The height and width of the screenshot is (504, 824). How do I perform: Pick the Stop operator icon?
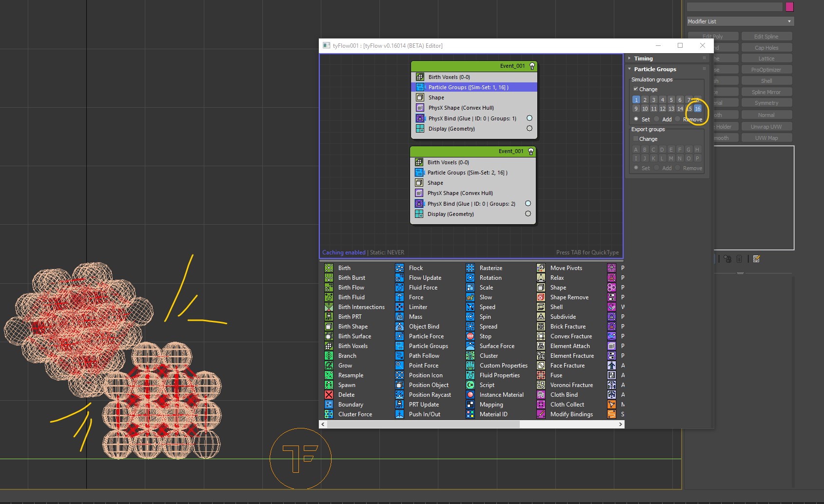[471, 336]
